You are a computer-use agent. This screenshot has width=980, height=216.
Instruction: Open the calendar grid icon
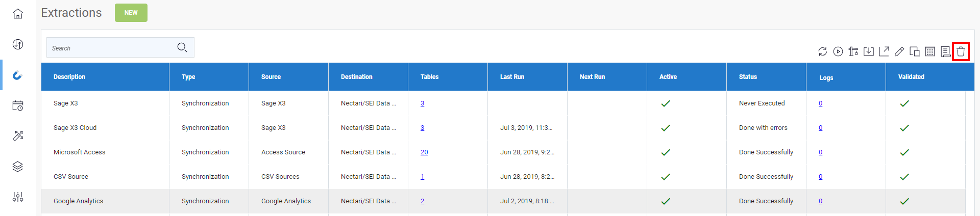pyautogui.click(x=930, y=51)
